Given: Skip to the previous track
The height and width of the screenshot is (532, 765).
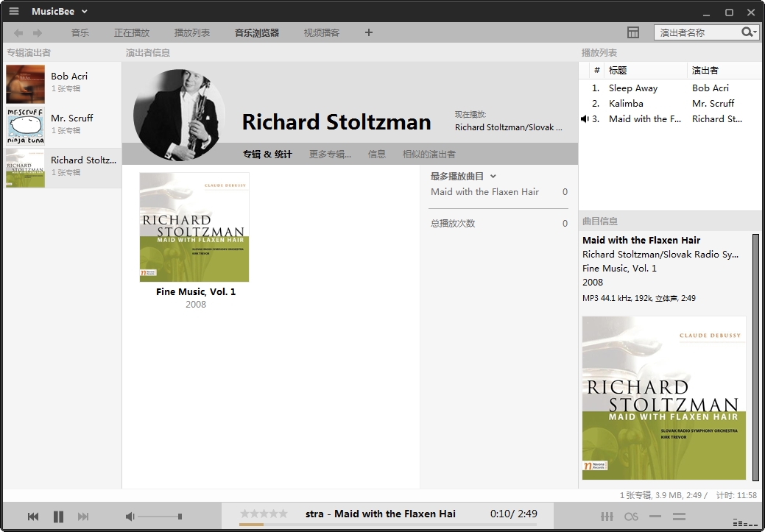Looking at the screenshot, I should (x=33, y=517).
